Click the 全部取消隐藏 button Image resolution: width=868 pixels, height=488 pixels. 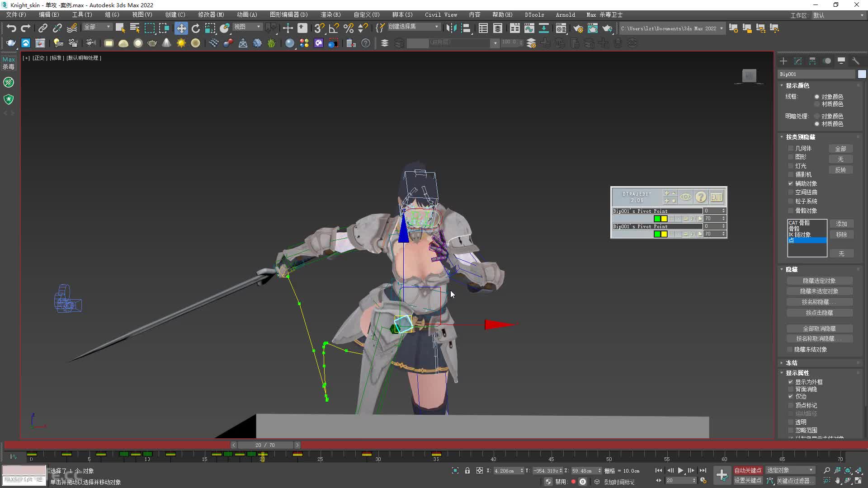819,328
